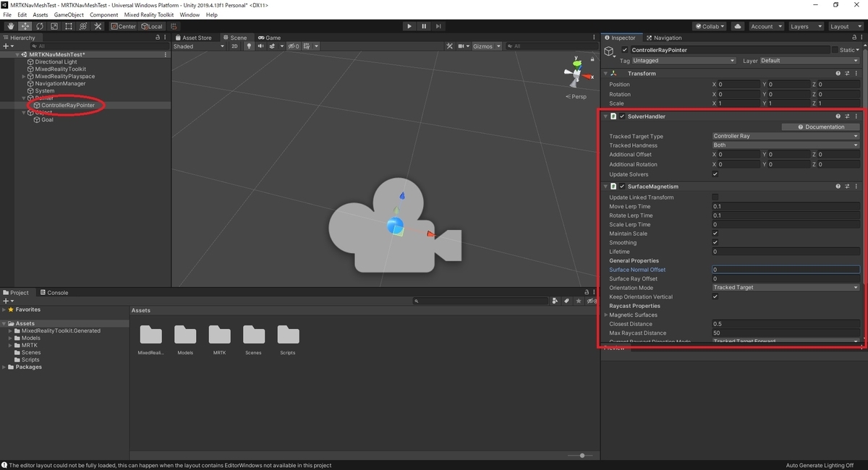
Task: Open scene camera settings icon
Action: (x=463, y=46)
